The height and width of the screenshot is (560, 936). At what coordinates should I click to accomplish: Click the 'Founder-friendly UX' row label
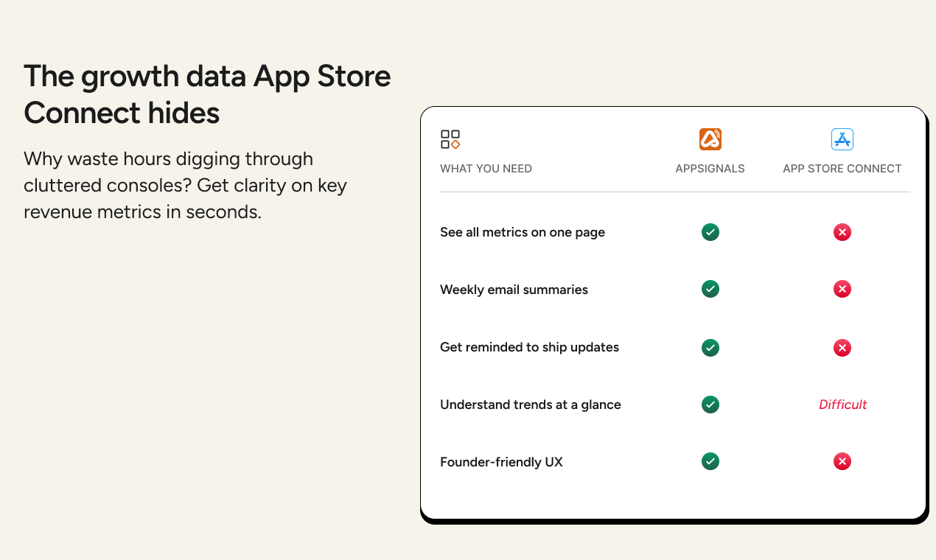[x=501, y=462]
